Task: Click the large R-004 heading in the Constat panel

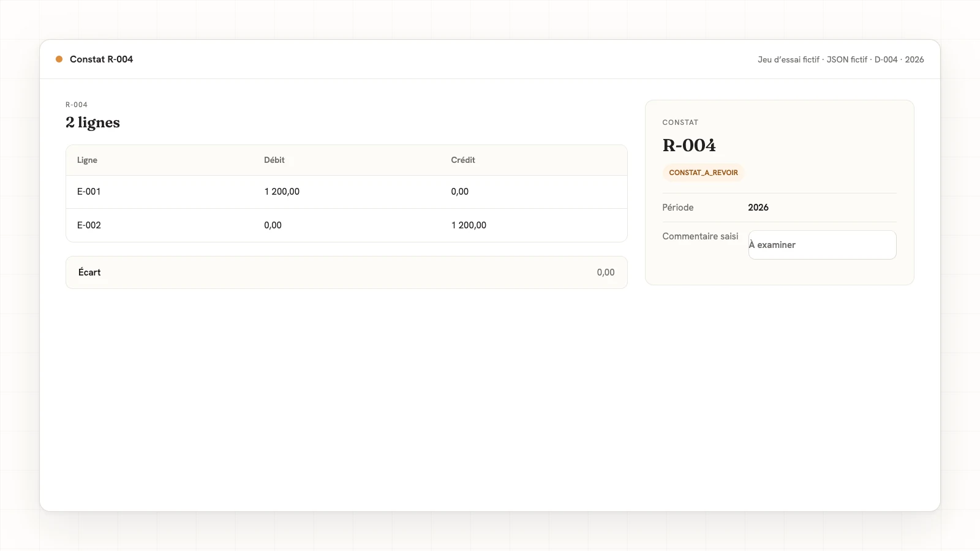Action: pos(689,146)
